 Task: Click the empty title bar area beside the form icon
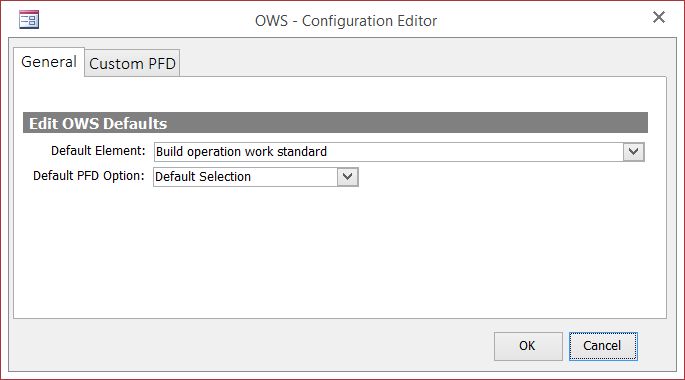[x=144, y=20]
